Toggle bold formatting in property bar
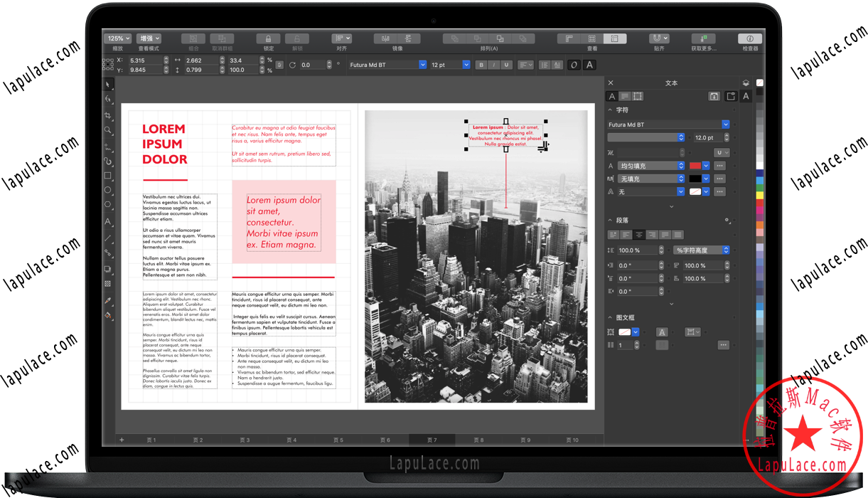This screenshot has height=498, width=868. pyautogui.click(x=481, y=65)
